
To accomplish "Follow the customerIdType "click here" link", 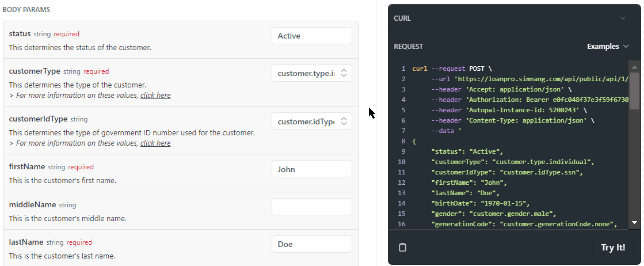I will click(x=155, y=143).
